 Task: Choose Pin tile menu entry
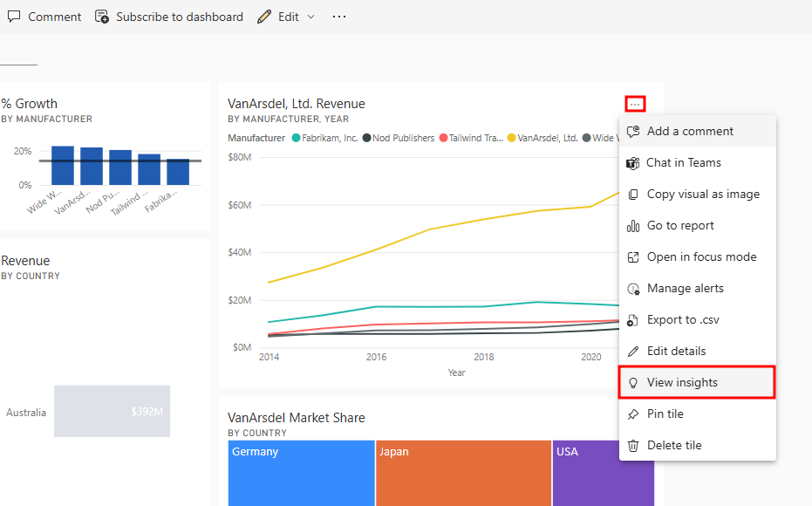(x=698, y=414)
